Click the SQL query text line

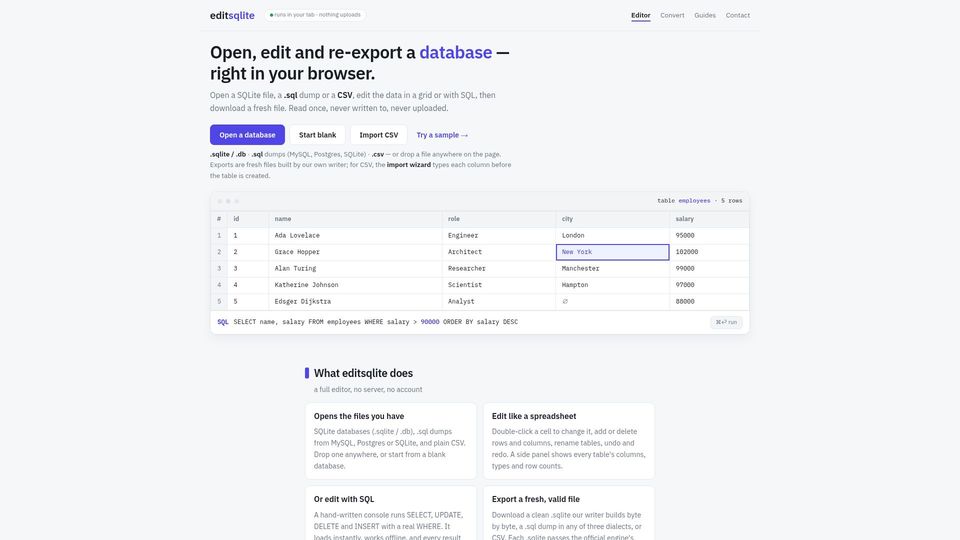point(375,322)
